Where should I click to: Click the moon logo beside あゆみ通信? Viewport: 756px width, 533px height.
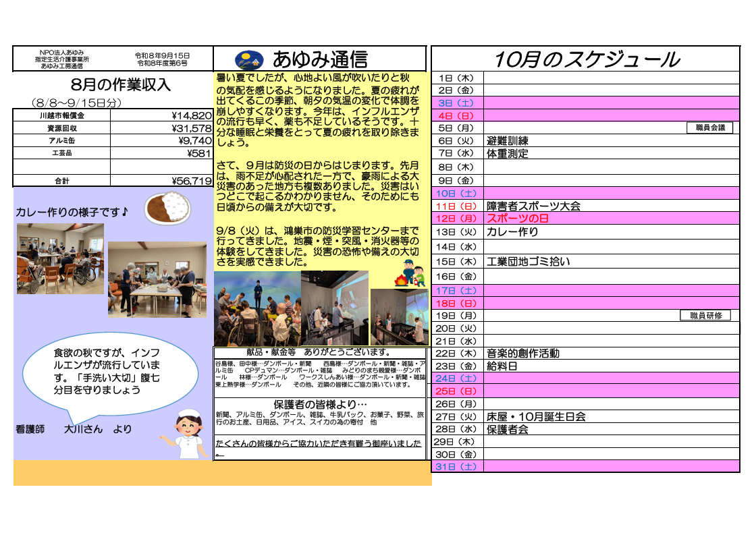[x=249, y=60]
